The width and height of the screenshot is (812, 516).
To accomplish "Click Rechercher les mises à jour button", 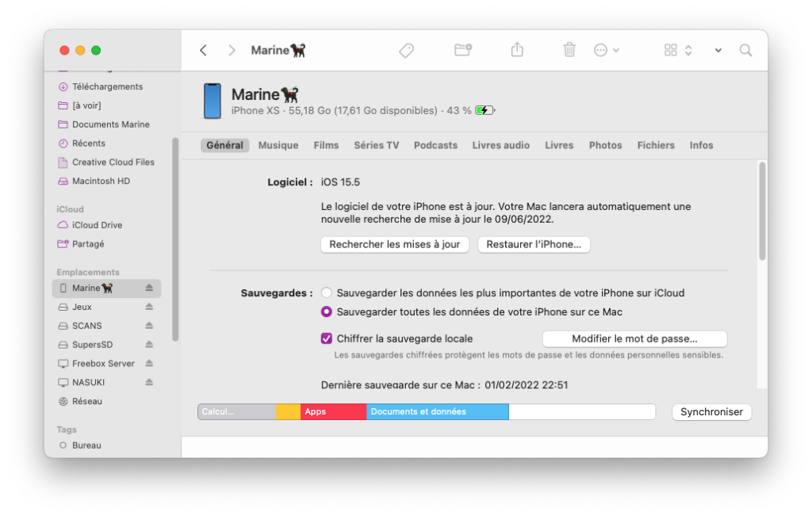I will pyautogui.click(x=395, y=244).
